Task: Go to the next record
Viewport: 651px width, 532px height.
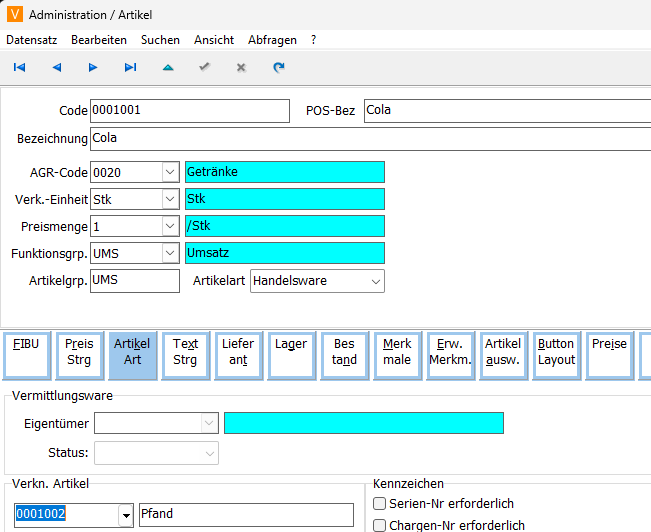Action: pyautogui.click(x=93, y=67)
